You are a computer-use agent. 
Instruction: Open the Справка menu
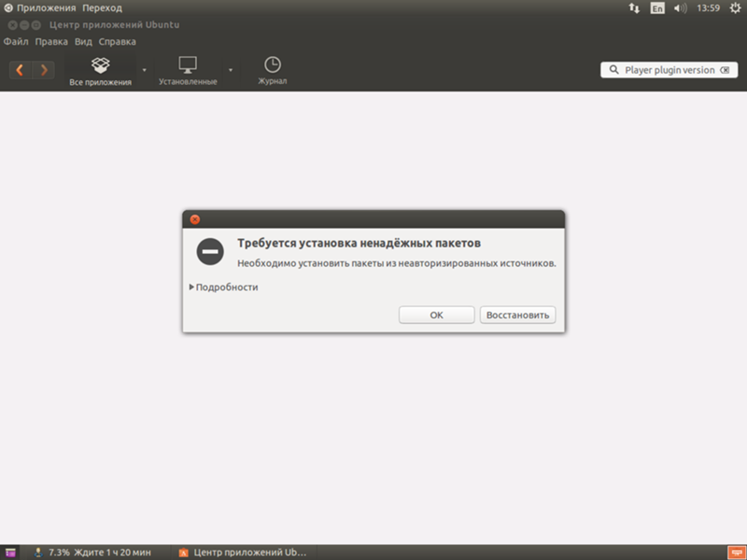118,42
